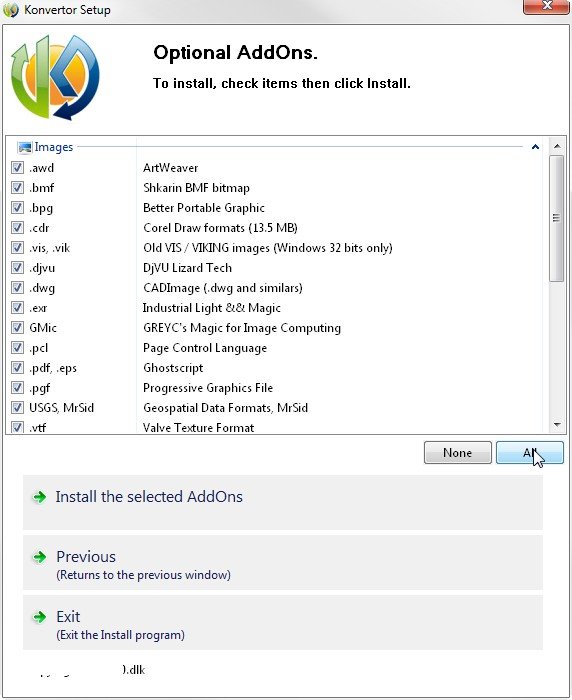
Task: Select the DjVU Lizard Tech text
Action: (188, 268)
